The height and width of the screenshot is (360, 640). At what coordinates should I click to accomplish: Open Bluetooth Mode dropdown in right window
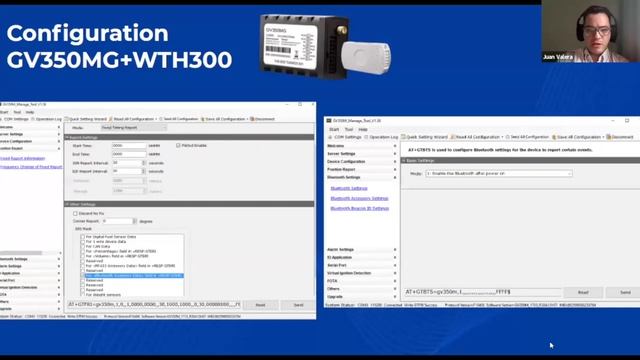point(499,173)
